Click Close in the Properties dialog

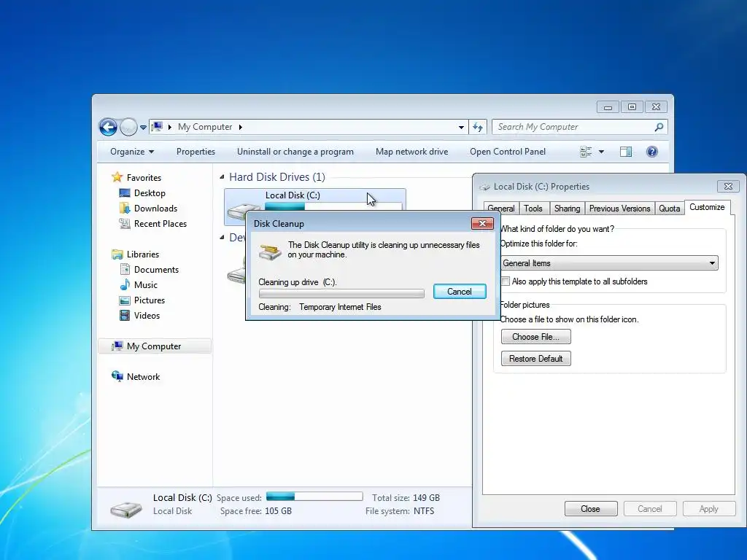(591, 509)
